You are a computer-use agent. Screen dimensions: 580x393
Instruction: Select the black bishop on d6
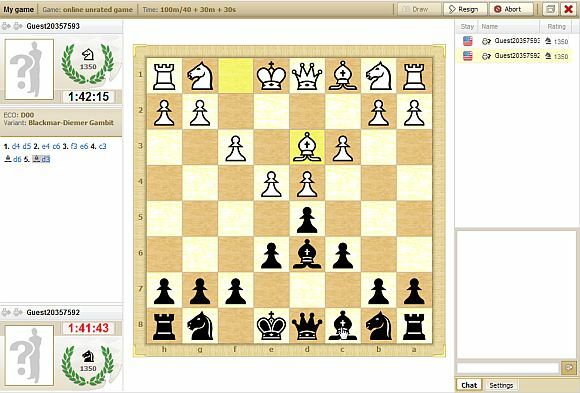point(307,254)
